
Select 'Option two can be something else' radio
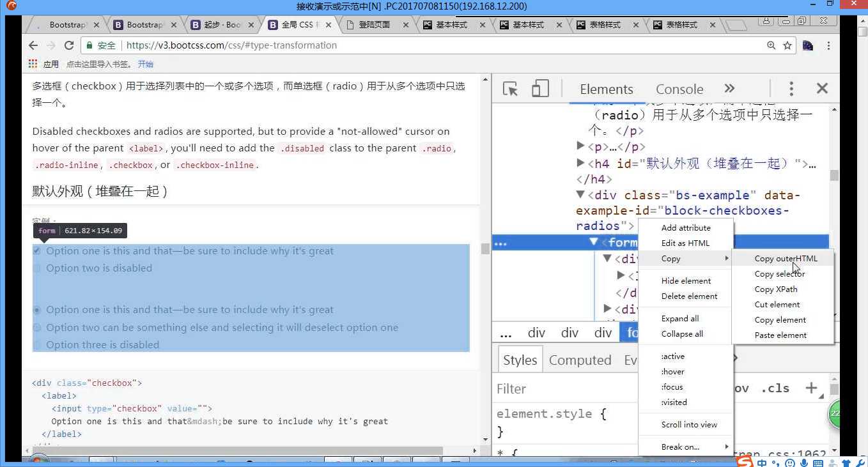coord(37,328)
